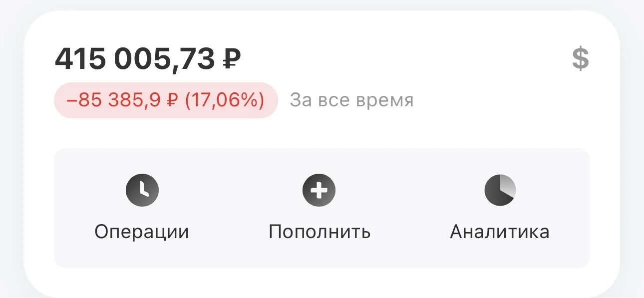Change period via За все время
644x298 pixels.
tap(351, 100)
